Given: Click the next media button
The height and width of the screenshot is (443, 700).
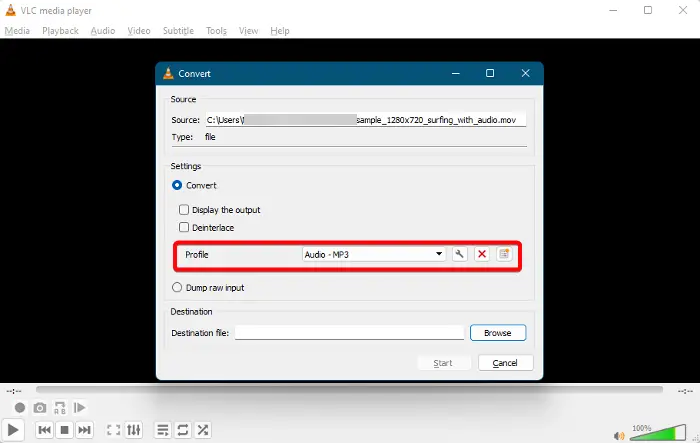Looking at the screenshot, I should pos(84,430).
